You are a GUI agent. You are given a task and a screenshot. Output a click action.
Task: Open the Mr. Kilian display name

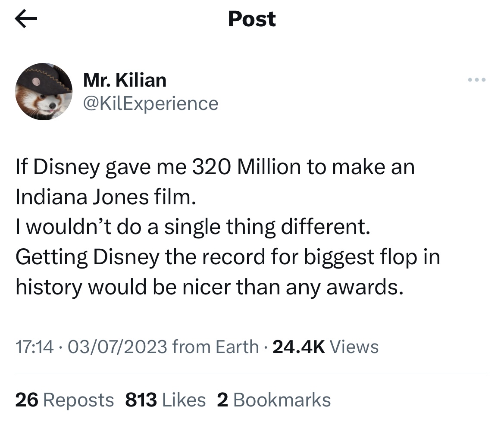(x=125, y=80)
